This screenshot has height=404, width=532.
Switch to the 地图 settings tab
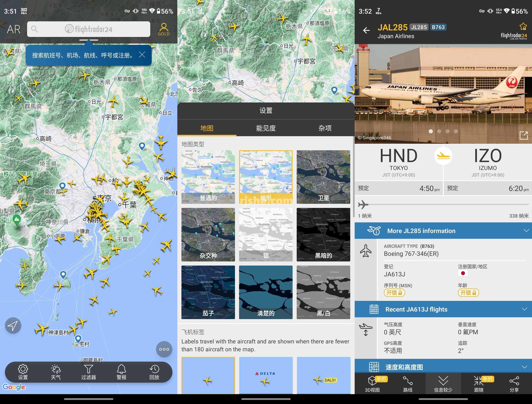pos(207,128)
